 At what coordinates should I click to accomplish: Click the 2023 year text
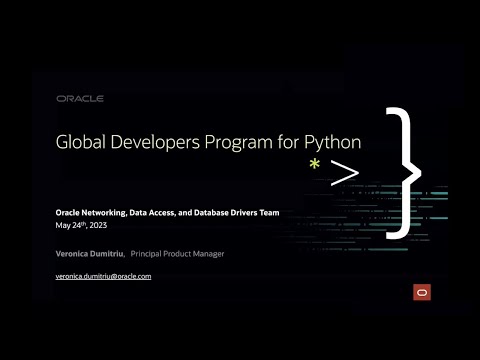click(98, 225)
